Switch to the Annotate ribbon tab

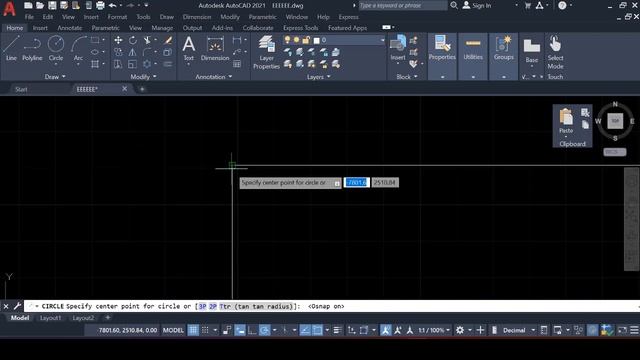(69, 28)
